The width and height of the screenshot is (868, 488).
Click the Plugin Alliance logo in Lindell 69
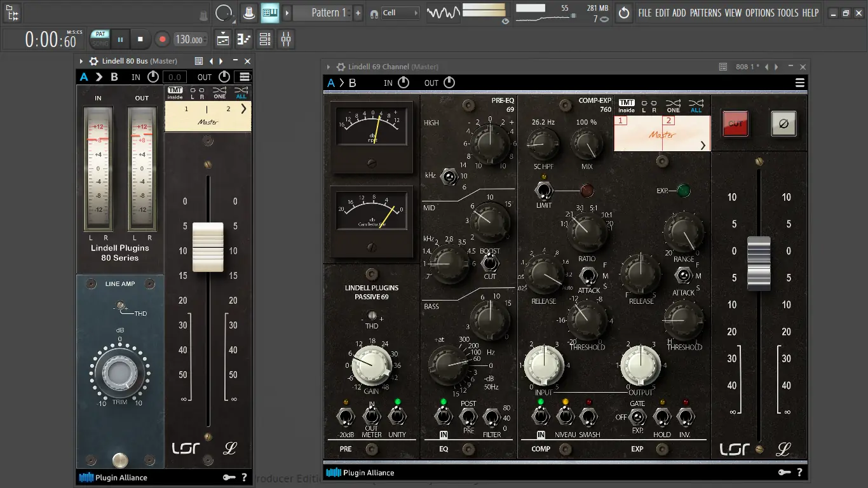click(360, 472)
